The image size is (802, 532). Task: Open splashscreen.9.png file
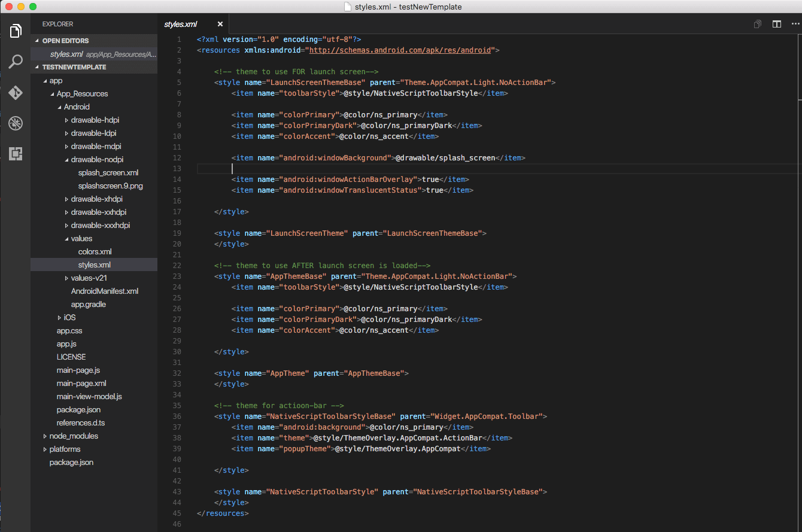(110, 186)
